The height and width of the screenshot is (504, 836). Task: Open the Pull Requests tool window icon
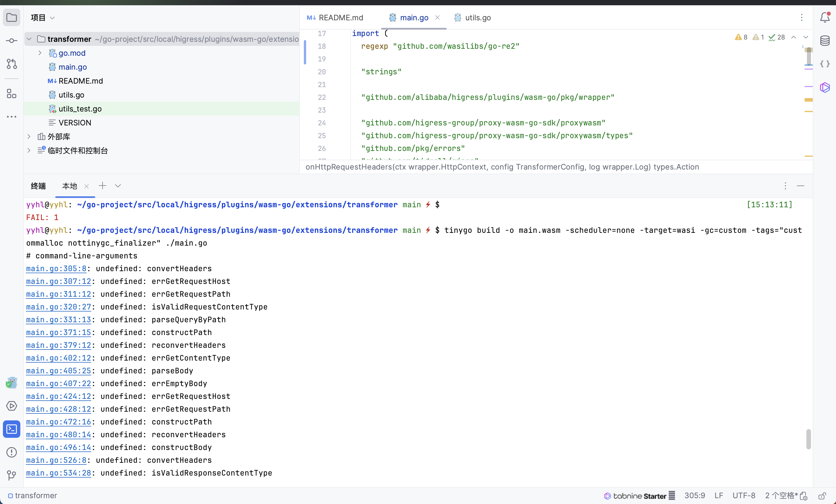point(12,64)
